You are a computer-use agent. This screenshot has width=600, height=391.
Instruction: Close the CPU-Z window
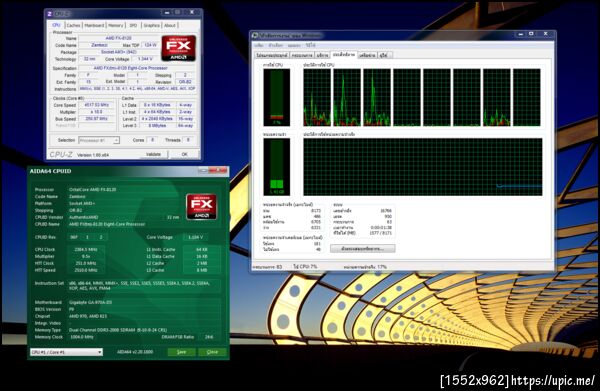point(192,13)
